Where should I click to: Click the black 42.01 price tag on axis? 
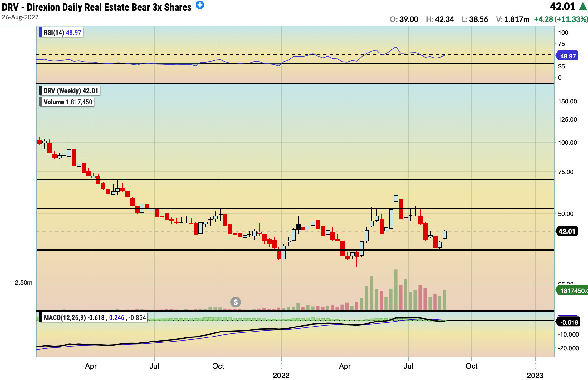[566, 231]
